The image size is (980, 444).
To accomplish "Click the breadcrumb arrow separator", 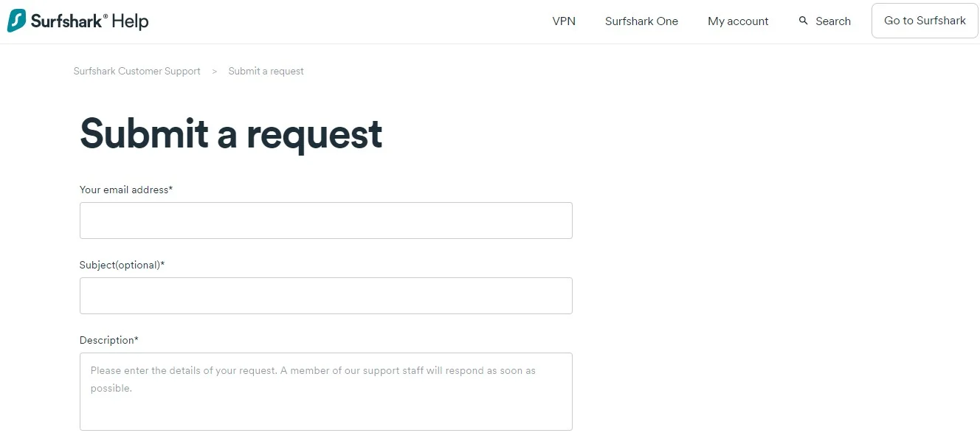I will (x=215, y=72).
